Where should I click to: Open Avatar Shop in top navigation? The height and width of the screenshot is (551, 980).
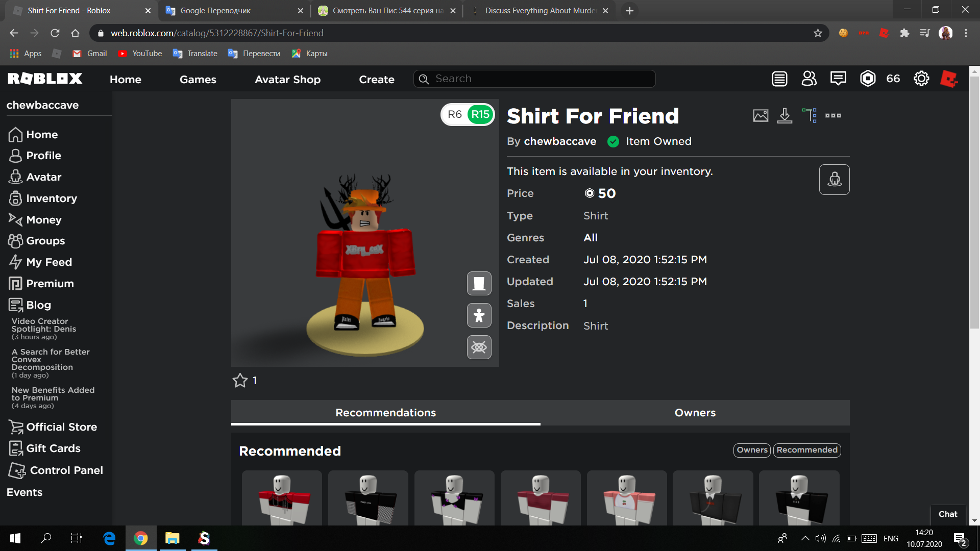coord(287,79)
